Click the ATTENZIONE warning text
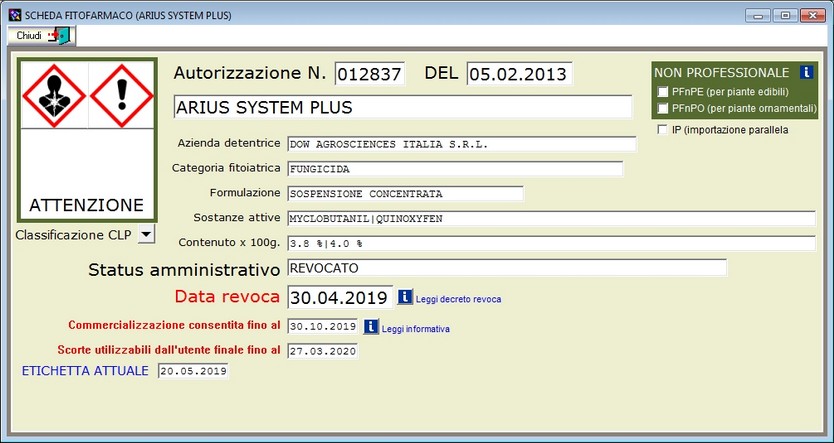The height and width of the screenshot is (443, 834). pyautogui.click(x=87, y=205)
